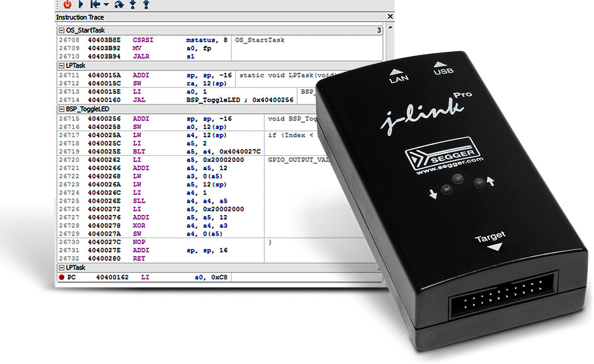Open the dropdown beside Step Back
Image resolution: width=594 pixels, height=364 pixels.
click(x=106, y=5)
